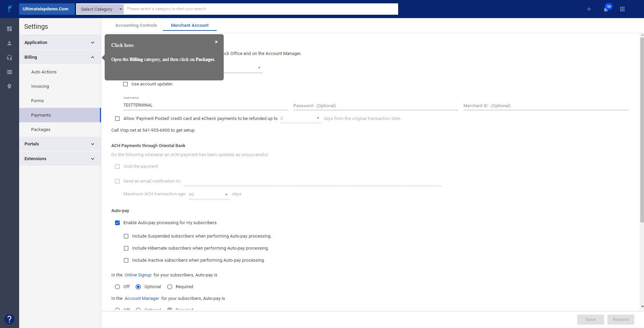
Task: Include Hibernate subscribers in Auto-pay
Action: (x=126, y=248)
